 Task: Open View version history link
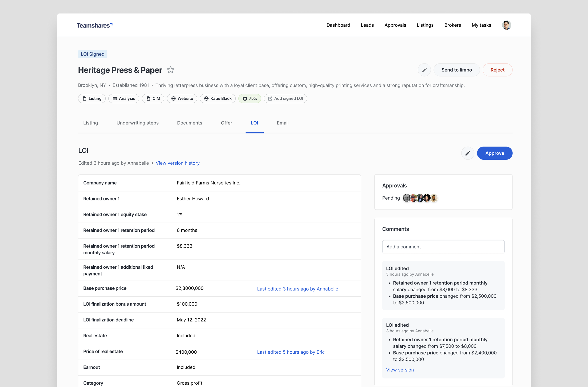(177, 163)
